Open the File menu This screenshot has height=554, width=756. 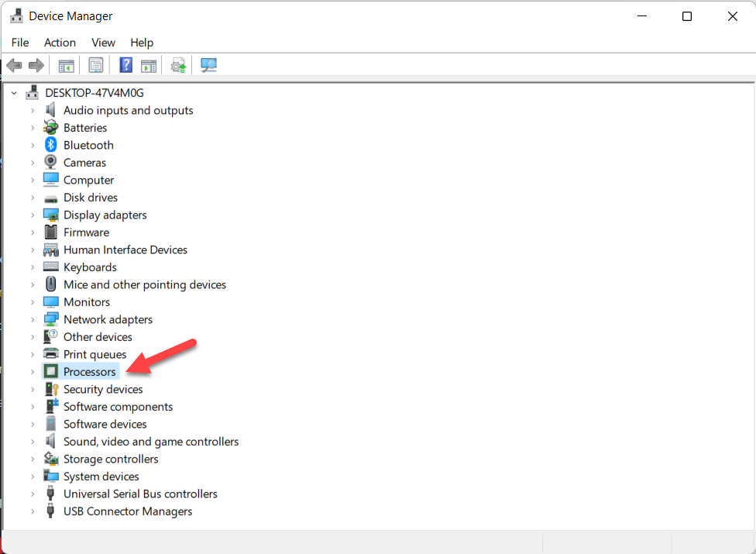pos(20,43)
